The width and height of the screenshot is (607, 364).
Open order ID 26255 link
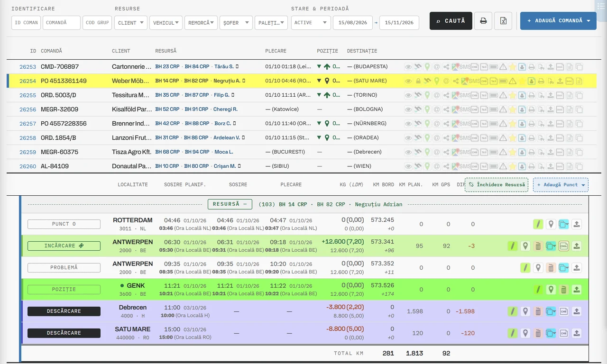(28, 95)
